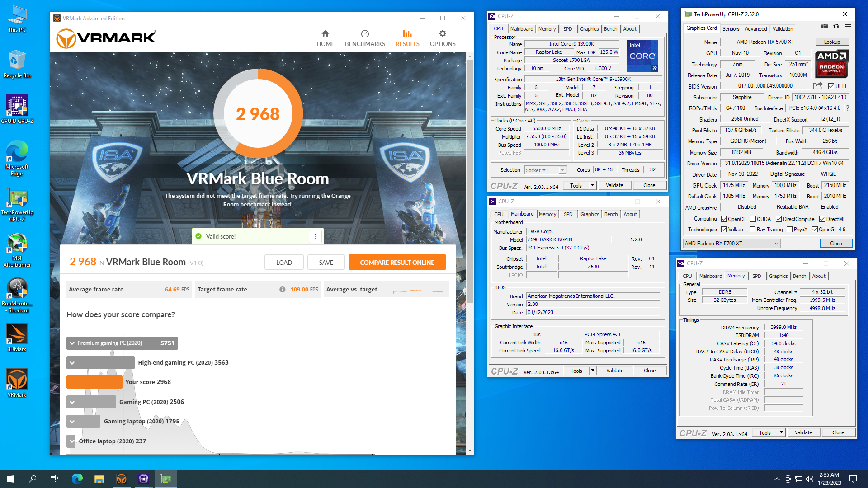
Task: Refresh GPU-Z data
Action: tap(836, 27)
